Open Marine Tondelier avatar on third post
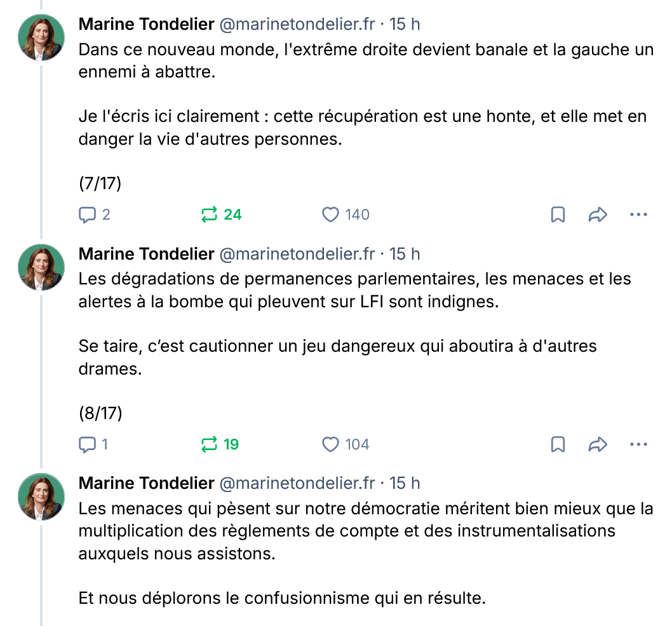 [x=41, y=497]
